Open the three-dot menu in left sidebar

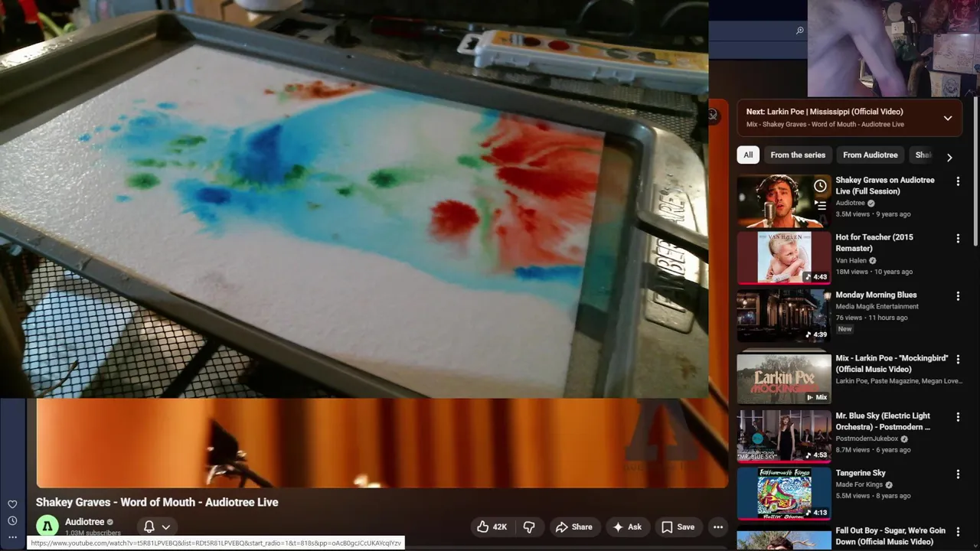[x=12, y=537]
